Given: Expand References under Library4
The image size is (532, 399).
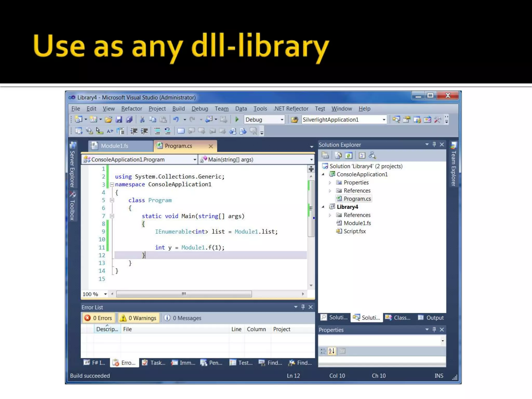Looking at the screenshot, I should tap(330, 215).
